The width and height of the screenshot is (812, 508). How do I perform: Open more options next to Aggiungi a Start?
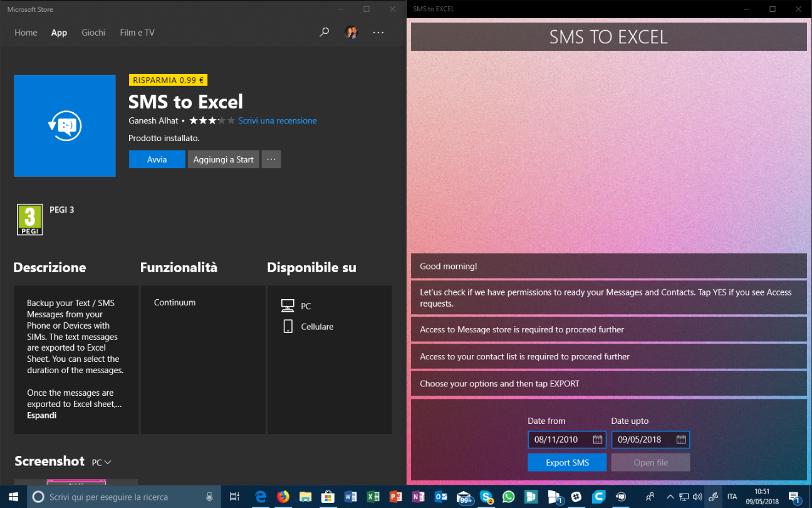coord(271,159)
